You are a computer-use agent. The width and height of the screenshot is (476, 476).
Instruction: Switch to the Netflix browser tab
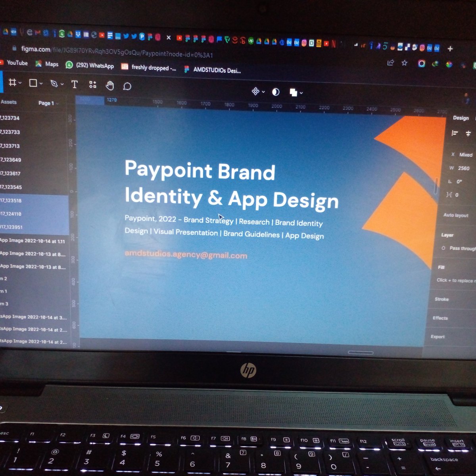click(334, 43)
